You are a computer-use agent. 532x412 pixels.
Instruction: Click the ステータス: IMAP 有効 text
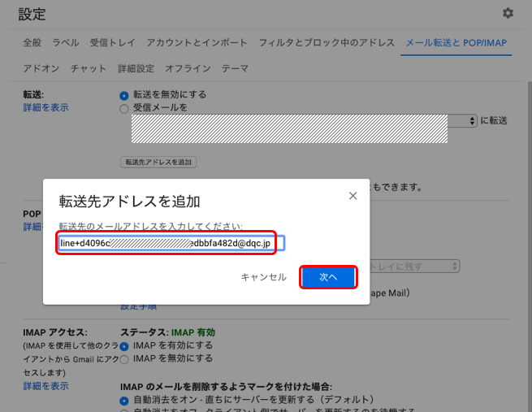pos(167,332)
